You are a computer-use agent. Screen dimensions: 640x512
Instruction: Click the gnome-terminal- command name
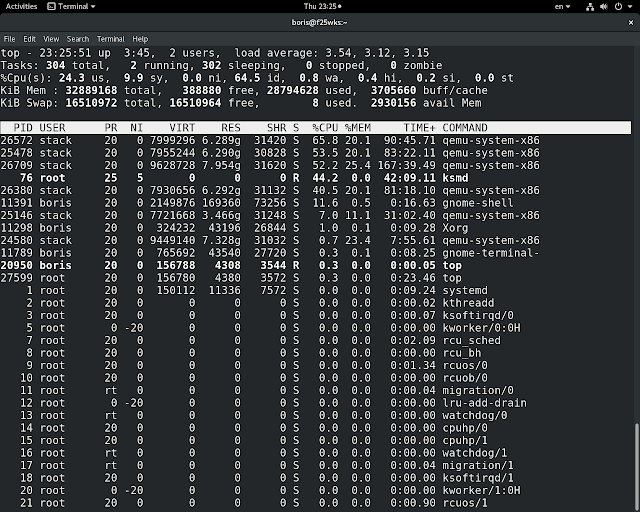[x=491, y=253]
